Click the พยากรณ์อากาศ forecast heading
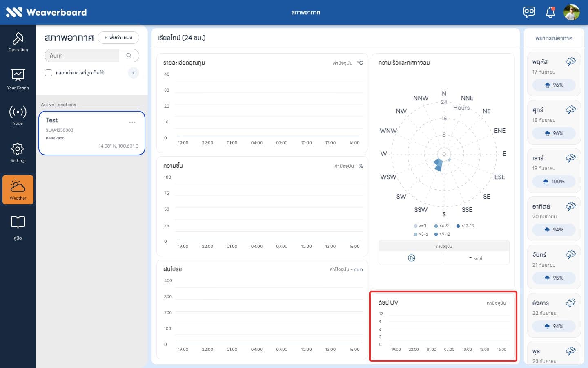588x368 pixels. (x=554, y=38)
